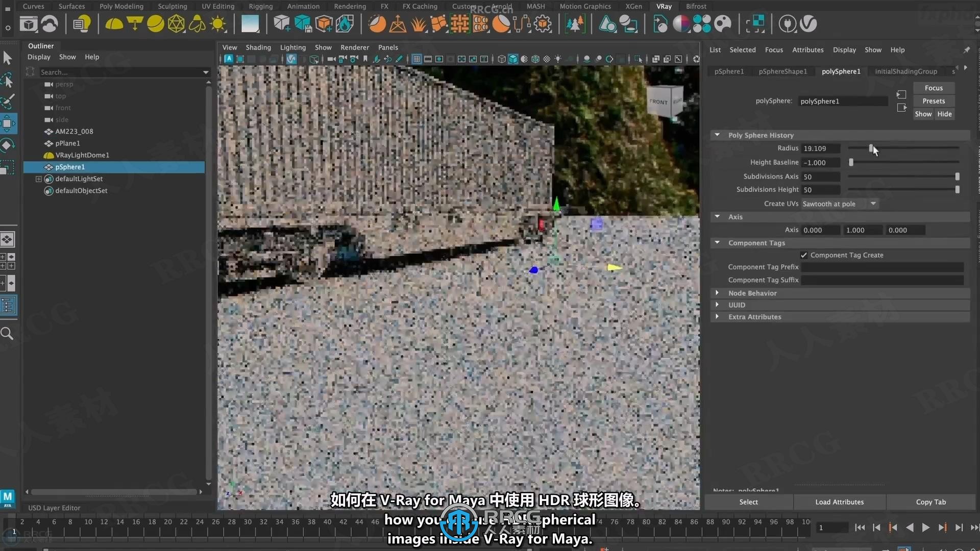Open the Attributes menu in the Attribute Editor
This screenshot has width=980, height=551.
[807, 50]
